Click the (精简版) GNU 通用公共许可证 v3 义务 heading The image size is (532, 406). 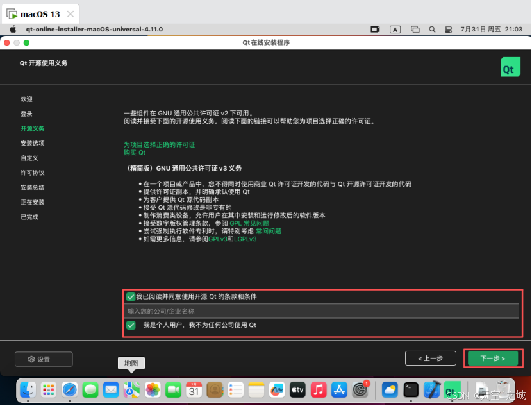185,169
